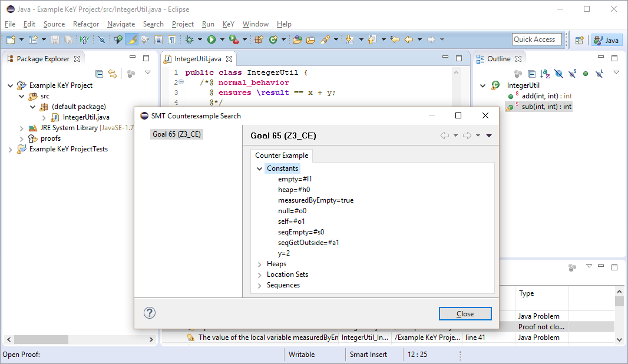628x364 pixels.
Task: Expand the Example KeY ProjectTests node
Action: (11, 150)
